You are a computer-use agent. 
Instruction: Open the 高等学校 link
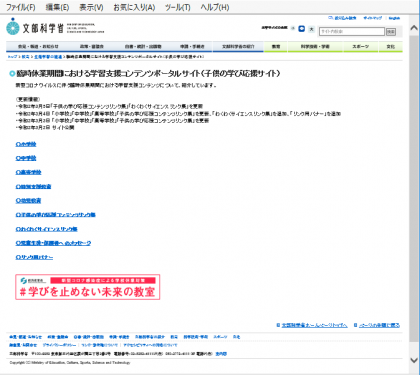[x=29, y=172]
